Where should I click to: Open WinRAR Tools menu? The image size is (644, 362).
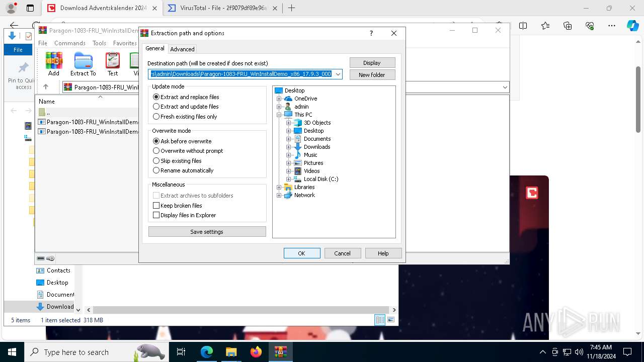99,43
